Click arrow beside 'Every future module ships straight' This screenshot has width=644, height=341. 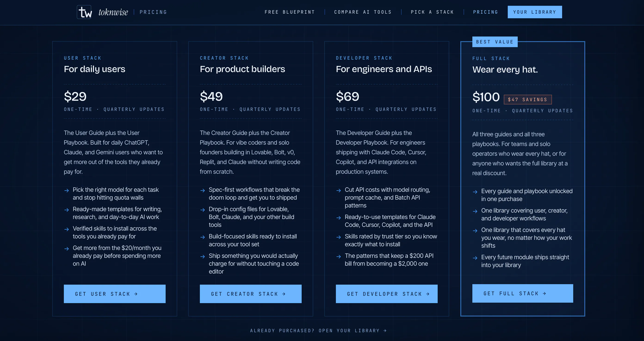(475, 258)
